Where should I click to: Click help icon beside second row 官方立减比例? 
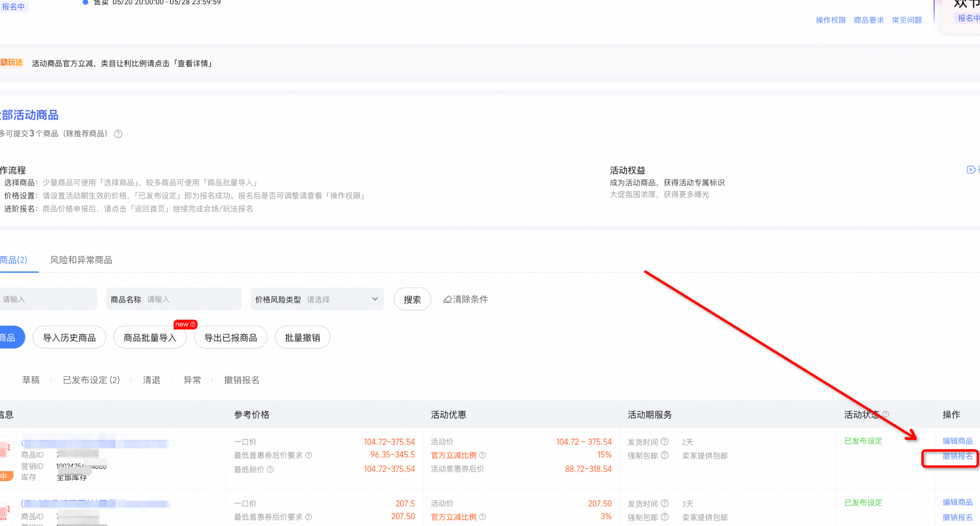pos(482,517)
